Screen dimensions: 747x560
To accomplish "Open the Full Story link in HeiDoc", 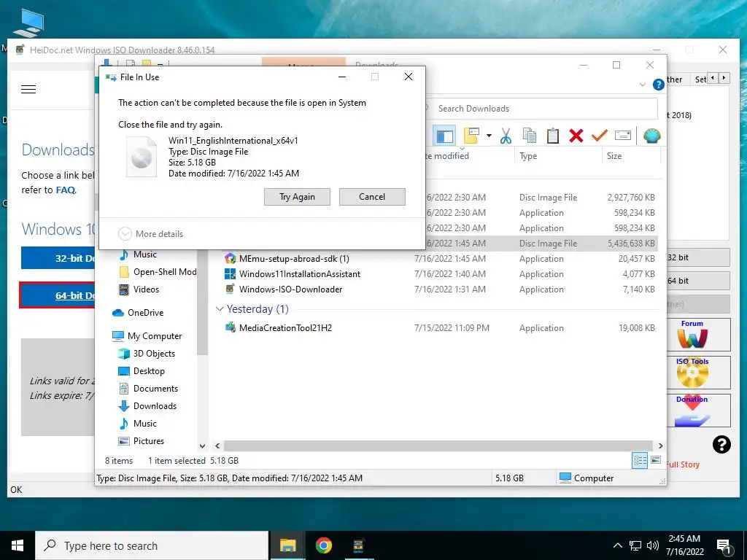I will point(683,464).
